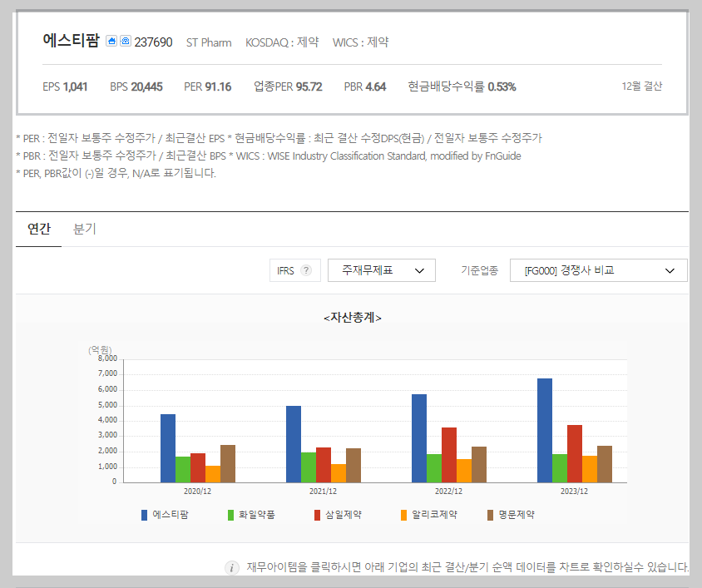
Task: Click the PBR 4.64 value
Action: (x=365, y=86)
